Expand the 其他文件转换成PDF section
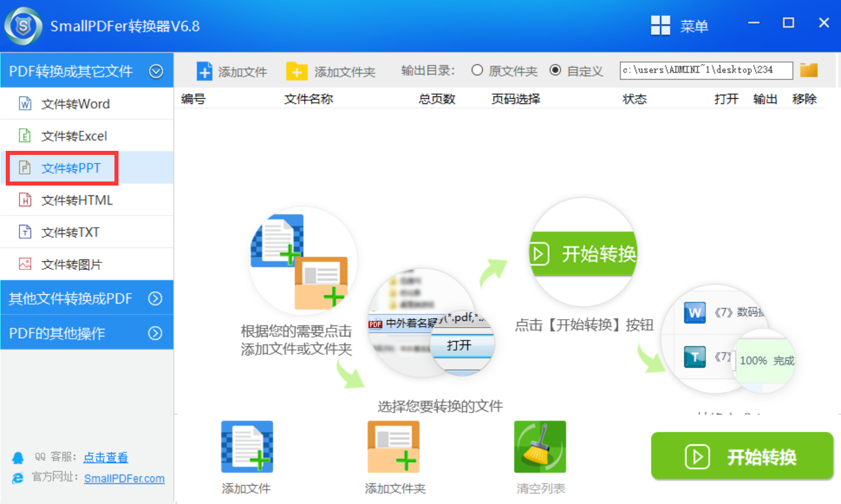The height and width of the screenshot is (504, 841). 155,298
